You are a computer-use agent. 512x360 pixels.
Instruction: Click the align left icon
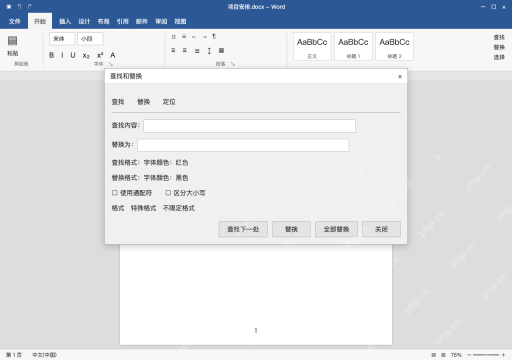pos(173,50)
